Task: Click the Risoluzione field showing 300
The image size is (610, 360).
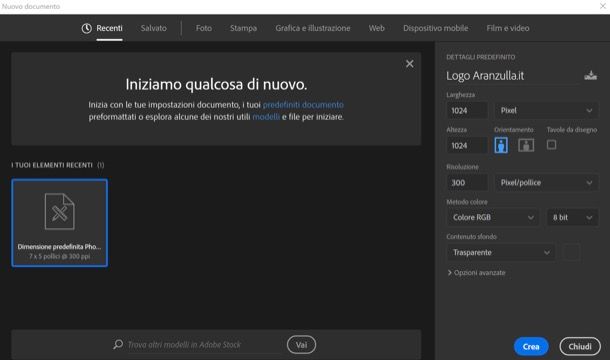Action: [467, 183]
